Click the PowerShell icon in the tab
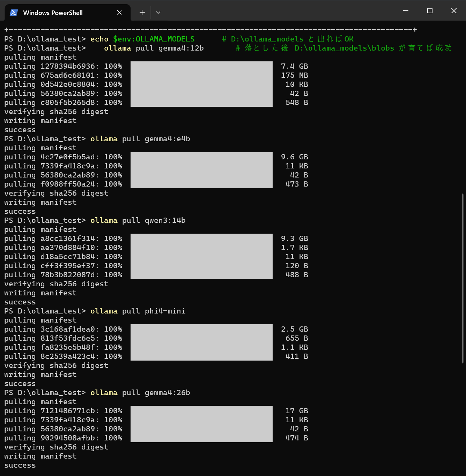 coord(14,13)
